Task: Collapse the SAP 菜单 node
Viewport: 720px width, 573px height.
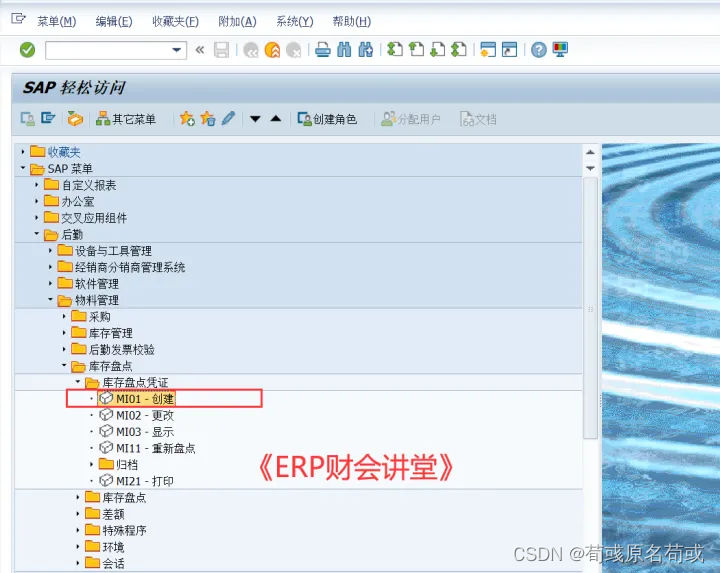Action: pyautogui.click(x=22, y=168)
